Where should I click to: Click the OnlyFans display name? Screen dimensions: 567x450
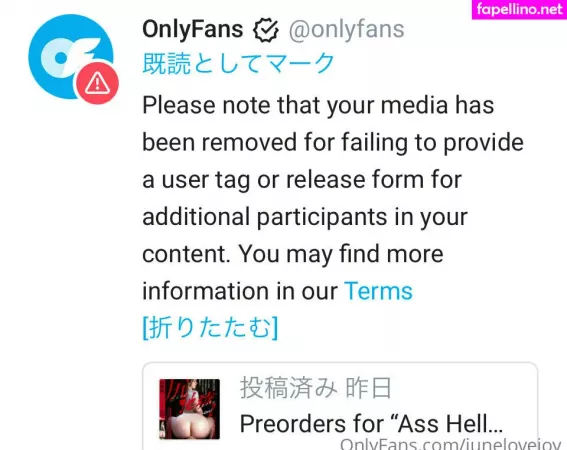[x=193, y=29]
